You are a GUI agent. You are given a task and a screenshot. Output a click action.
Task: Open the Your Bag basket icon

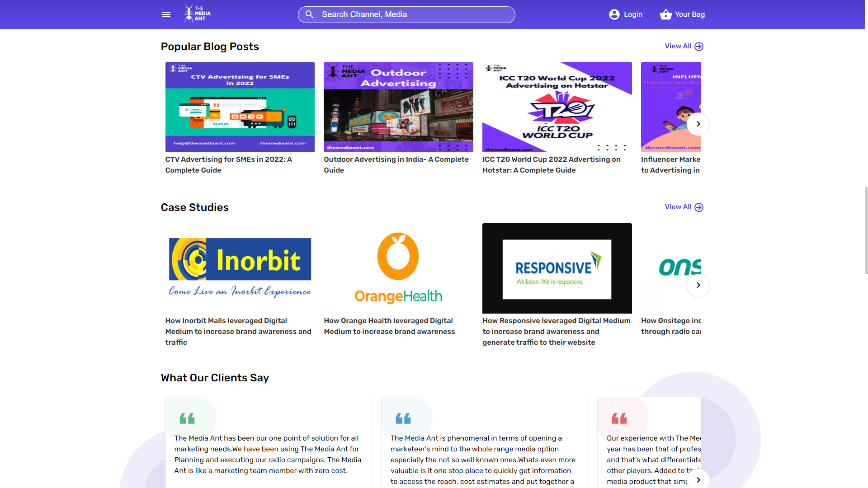[x=665, y=14]
